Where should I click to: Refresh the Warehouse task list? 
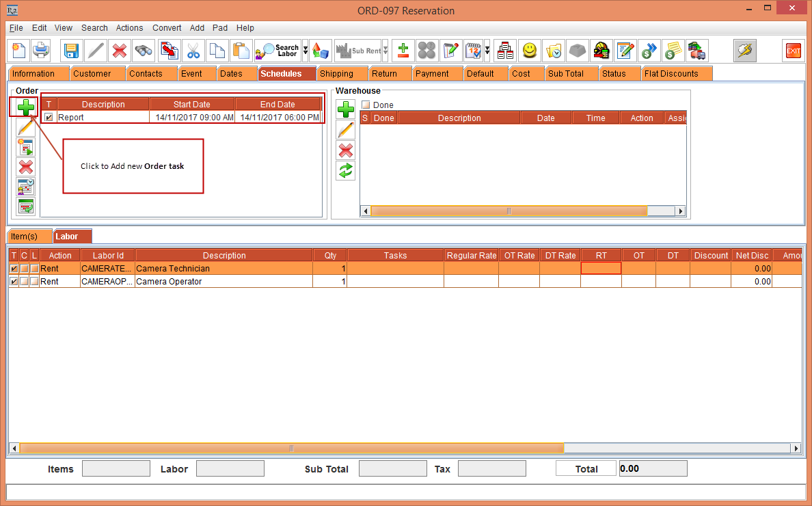coord(345,170)
